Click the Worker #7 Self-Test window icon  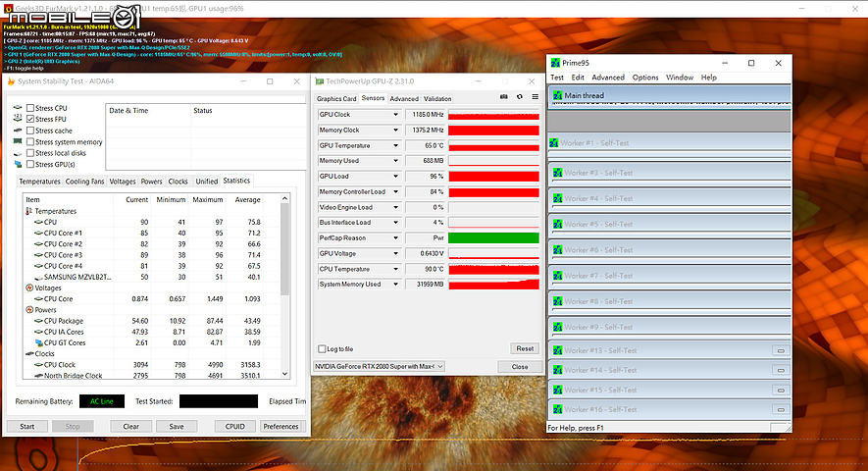557,276
